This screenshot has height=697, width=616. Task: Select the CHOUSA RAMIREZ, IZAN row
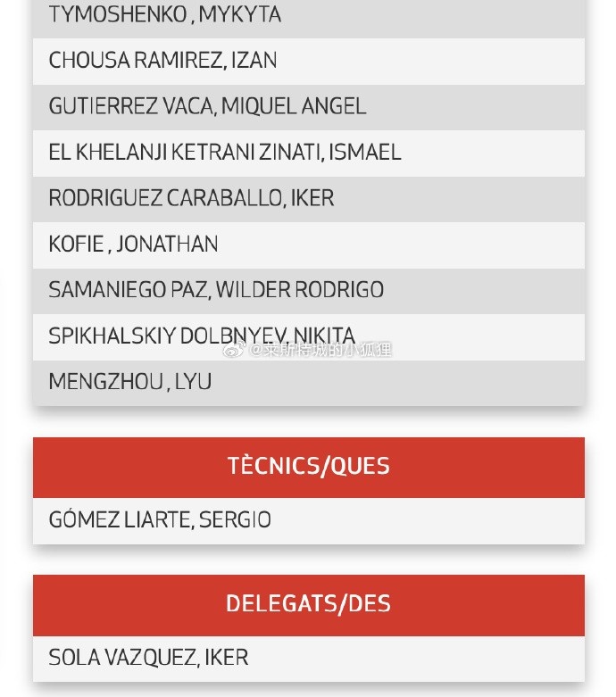(162, 61)
